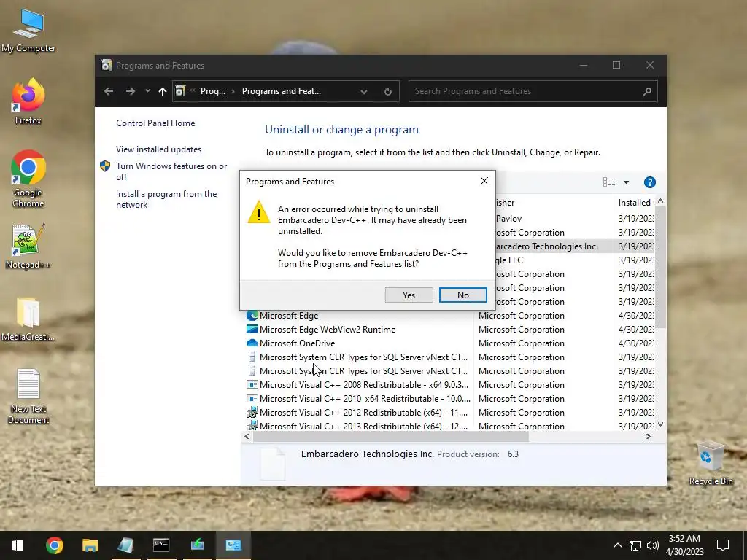
Task: Open Command Prompt from the taskbar
Action: 161,545
